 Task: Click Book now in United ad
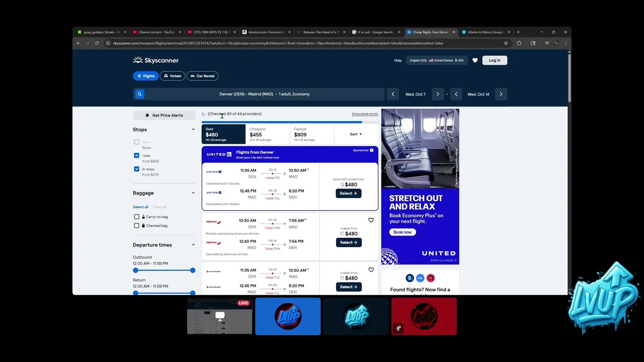[x=403, y=232]
